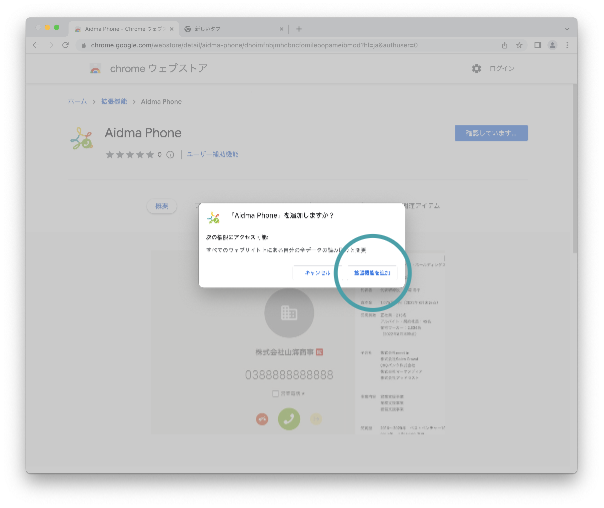The width and height of the screenshot is (604, 508).
Task: Bookmark page with the star icon
Action: (519, 45)
